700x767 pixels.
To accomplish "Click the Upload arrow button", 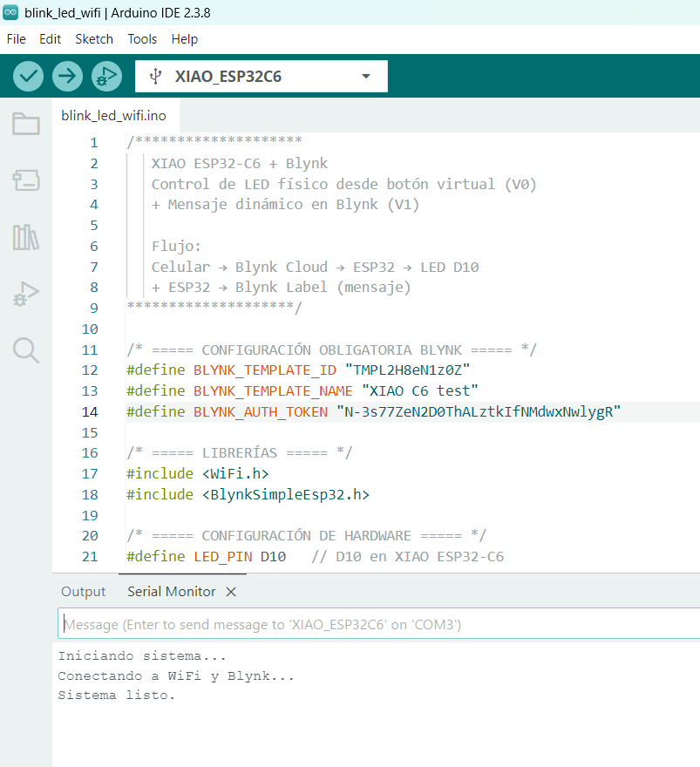I will click(x=67, y=76).
